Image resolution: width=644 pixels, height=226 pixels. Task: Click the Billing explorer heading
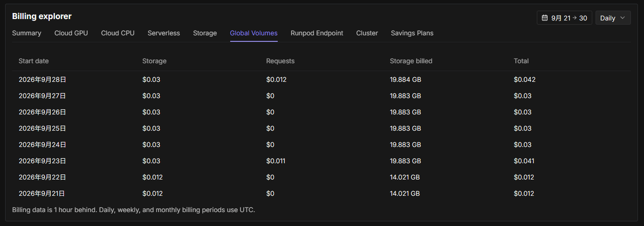pos(42,17)
